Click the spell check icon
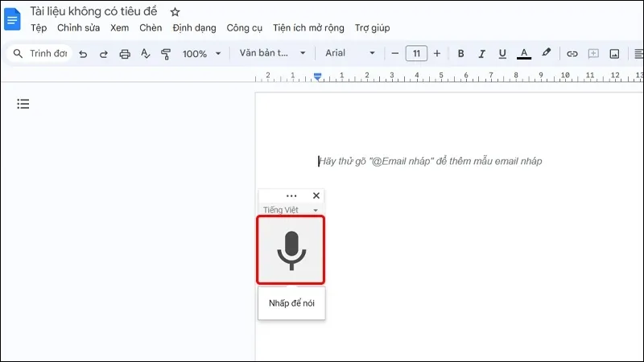The image size is (644, 362). point(146,54)
